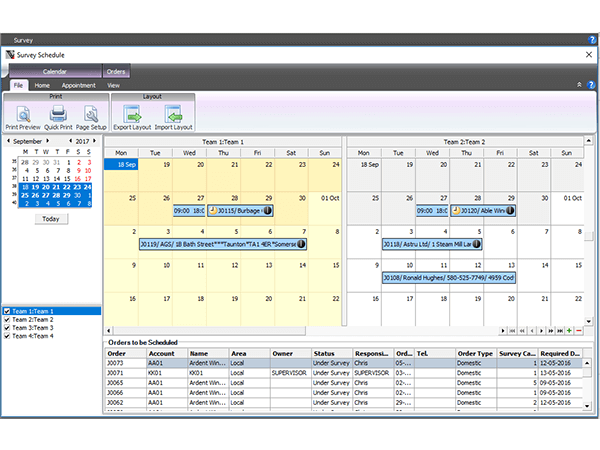Click red minus icon below calendar

pos(579,330)
